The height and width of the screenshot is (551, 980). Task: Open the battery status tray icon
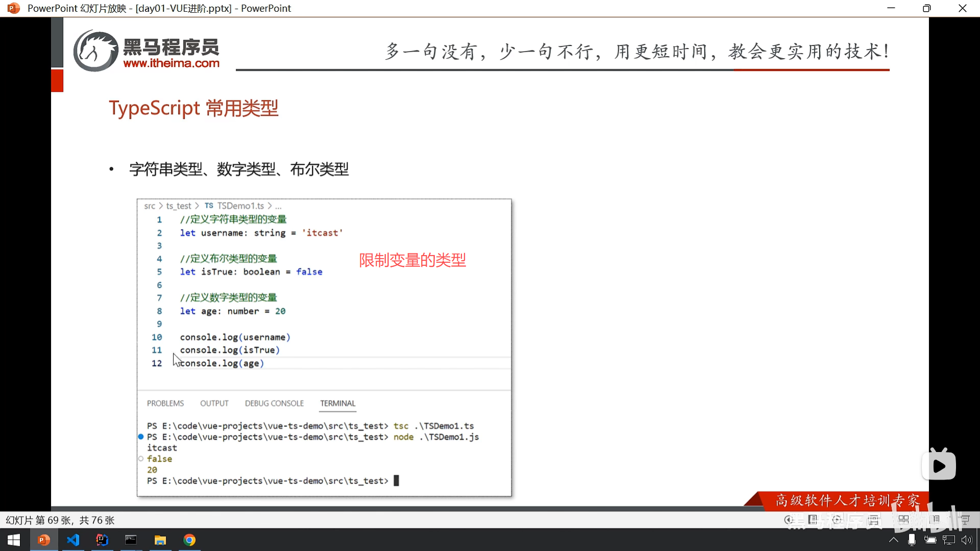click(930, 540)
